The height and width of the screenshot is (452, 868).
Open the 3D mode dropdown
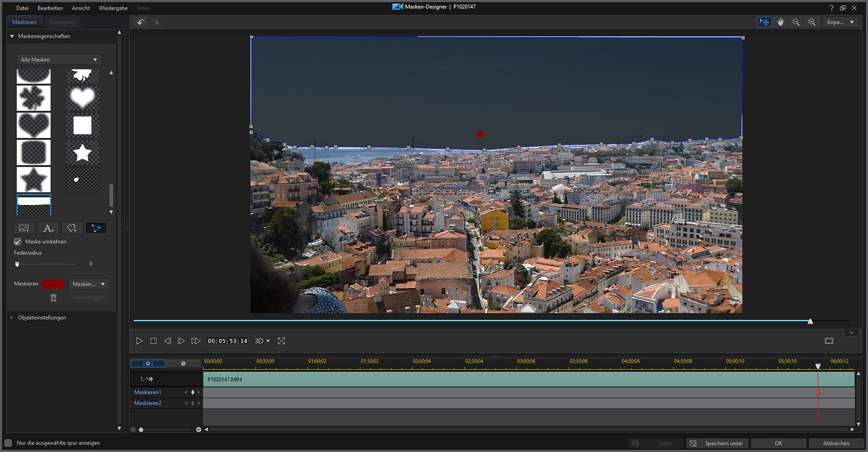coord(262,341)
